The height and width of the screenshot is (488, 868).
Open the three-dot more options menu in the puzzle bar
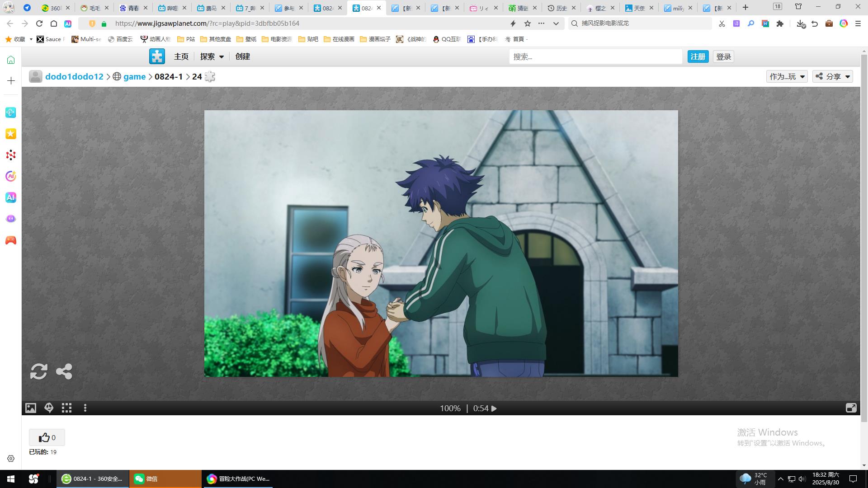tap(85, 408)
